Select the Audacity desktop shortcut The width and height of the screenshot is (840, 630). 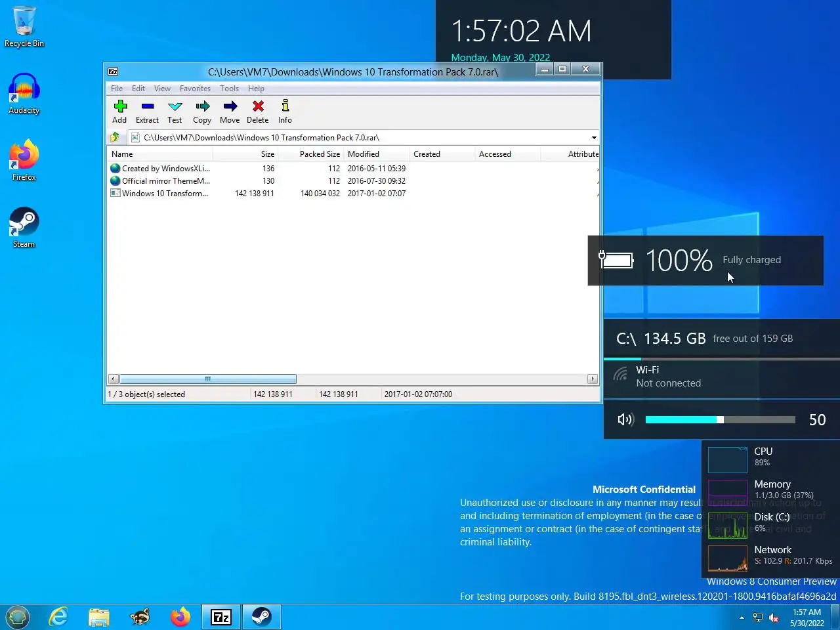[x=24, y=94]
